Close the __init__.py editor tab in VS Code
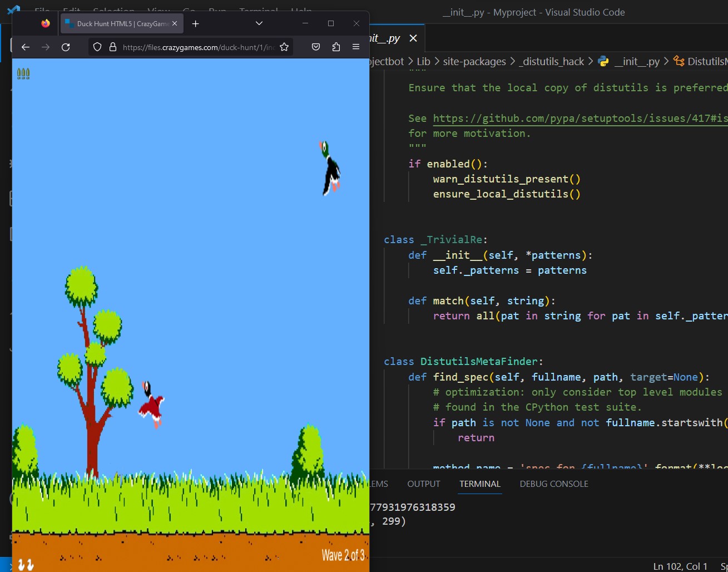This screenshot has height=572, width=728. (x=413, y=38)
